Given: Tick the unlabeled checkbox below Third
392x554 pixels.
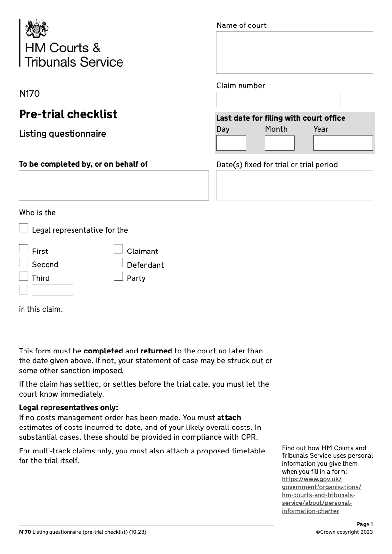Looking at the screenshot, I should point(24,290).
